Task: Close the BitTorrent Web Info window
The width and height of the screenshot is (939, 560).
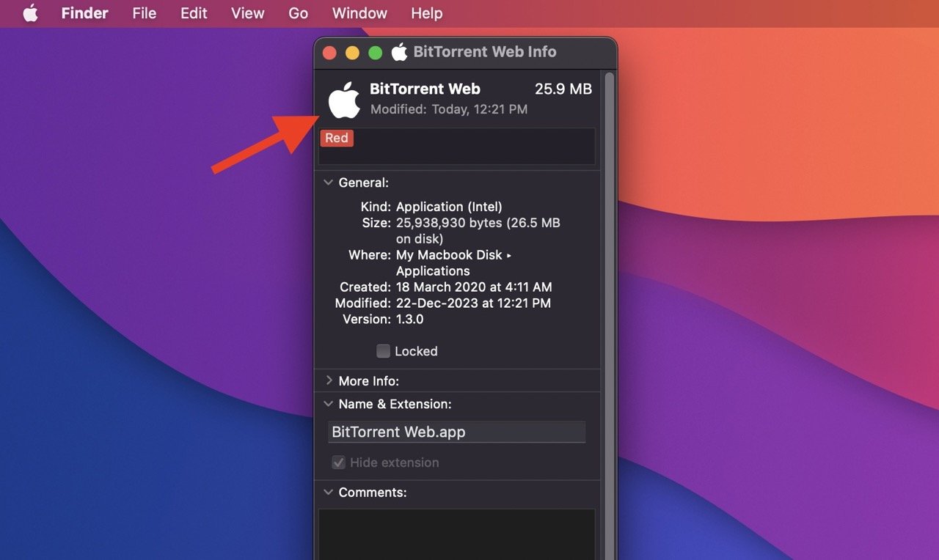Action: click(x=329, y=53)
